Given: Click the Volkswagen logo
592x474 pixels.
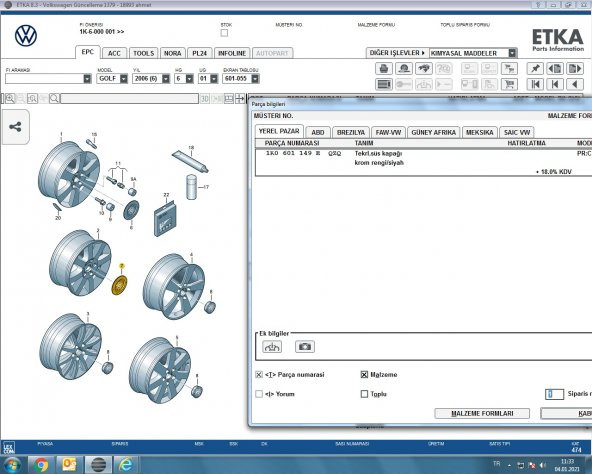Looking at the screenshot, I should [26, 36].
